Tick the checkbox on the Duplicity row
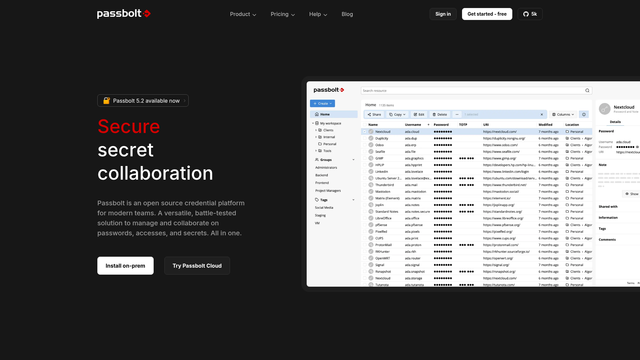Viewport: 640px width, 360px height. click(365, 138)
